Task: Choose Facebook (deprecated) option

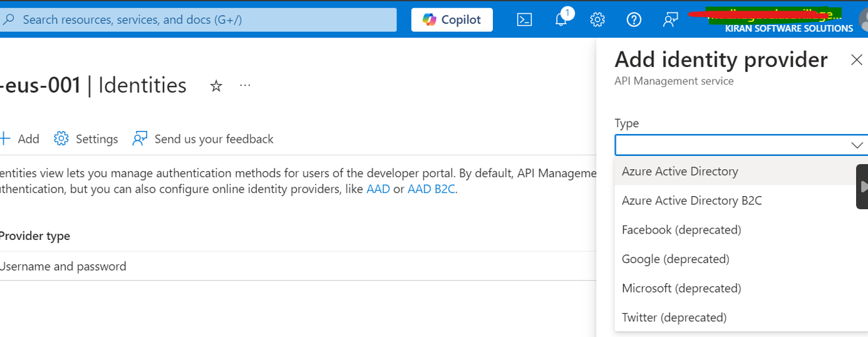Action: coord(741,230)
